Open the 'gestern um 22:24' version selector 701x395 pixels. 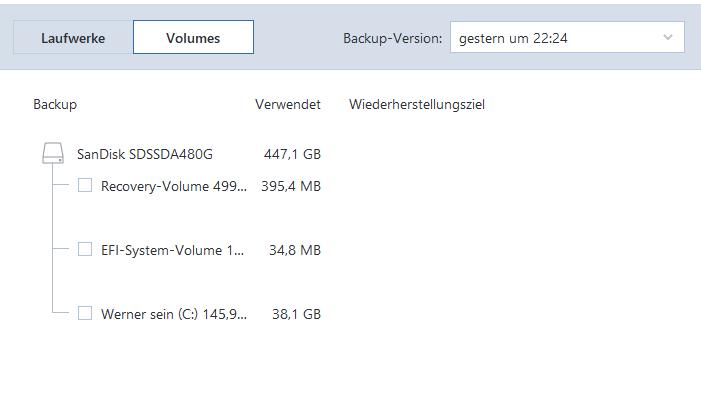(567, 38)
